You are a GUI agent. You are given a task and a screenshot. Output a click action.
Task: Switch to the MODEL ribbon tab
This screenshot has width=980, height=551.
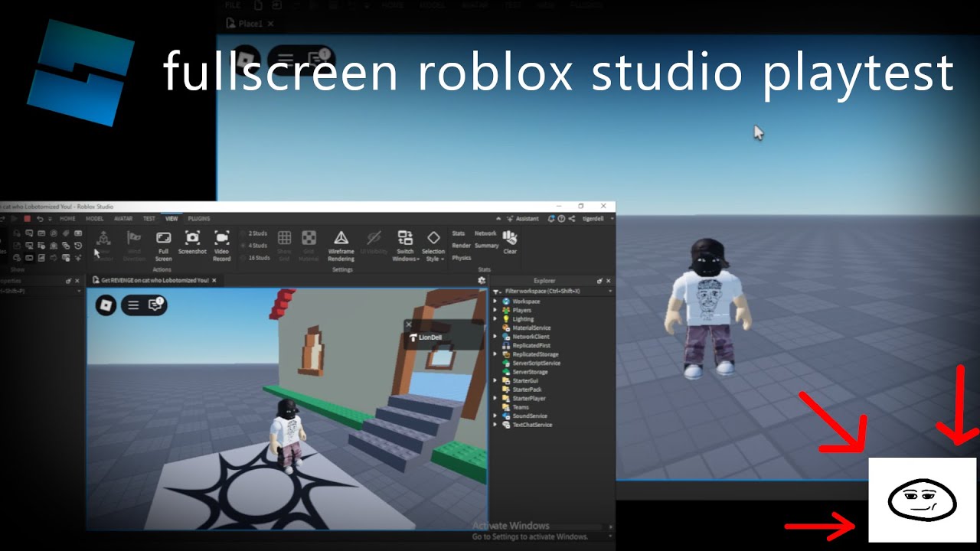[94, 218]
